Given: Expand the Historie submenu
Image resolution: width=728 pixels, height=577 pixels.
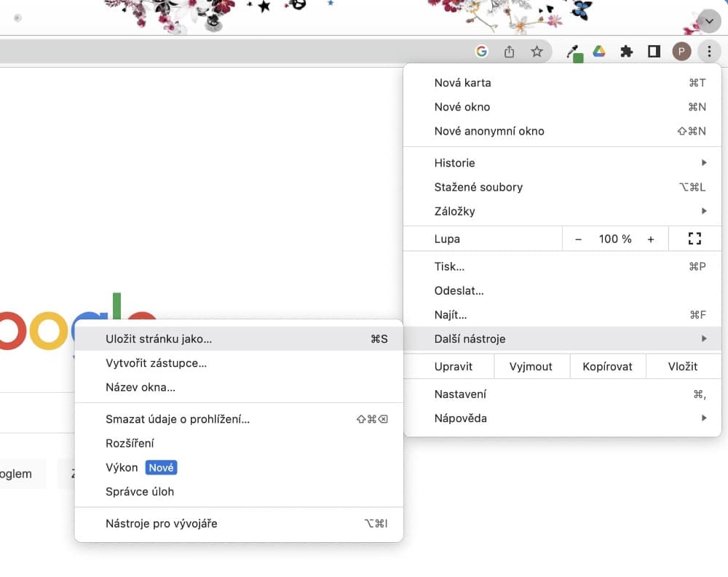Looking at the screenshot, I should tap(704, 162).
